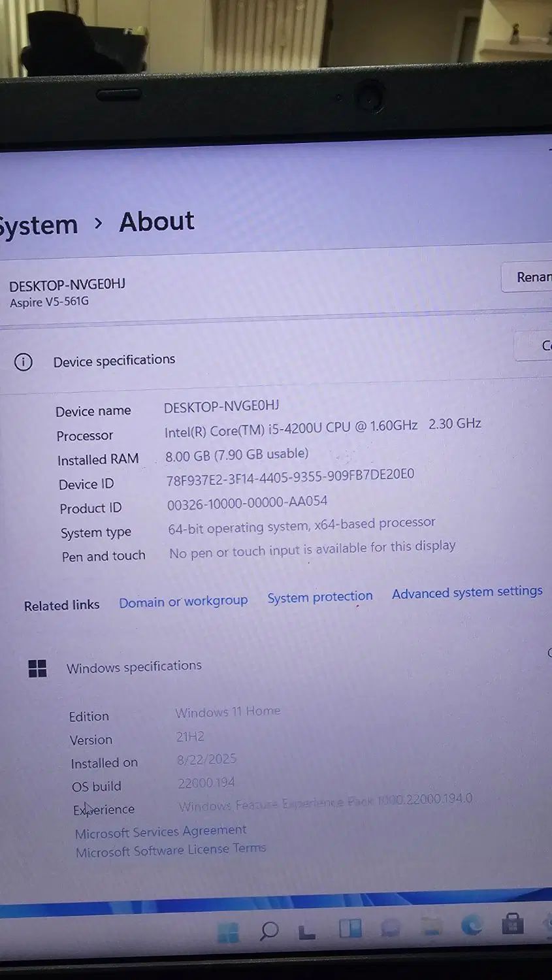Select the Intel Core i5-4200U processor text
552x980 pixels.
(x=291, y=428)
